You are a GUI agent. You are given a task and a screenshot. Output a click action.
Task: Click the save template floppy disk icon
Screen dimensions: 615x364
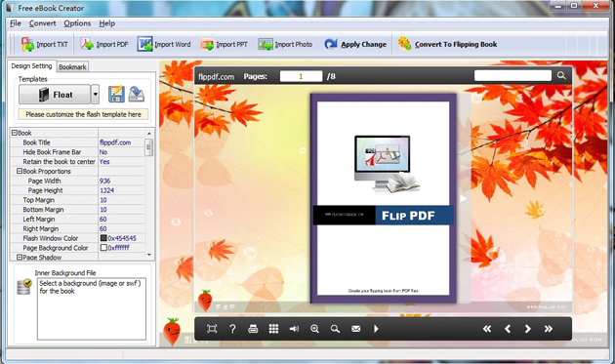(x=116, y=95)
